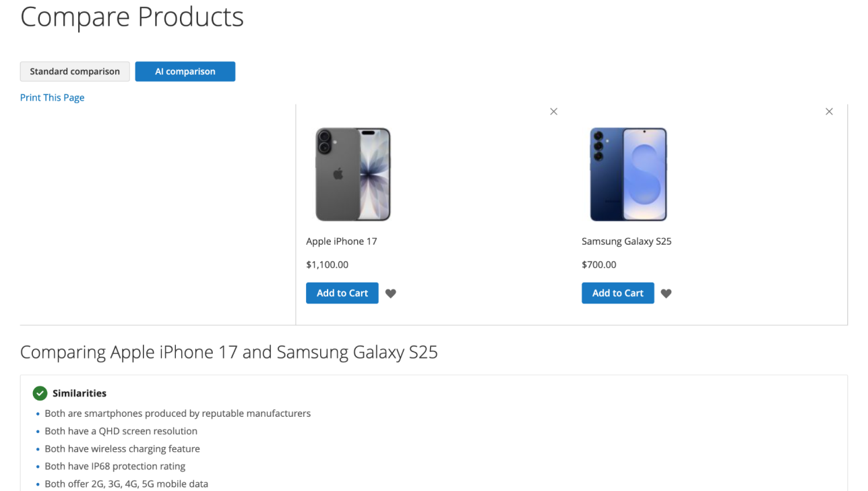Select the AI comparison tab
Image resolution: width=868 pixels, height=491 pixels.
click(185, 71)
